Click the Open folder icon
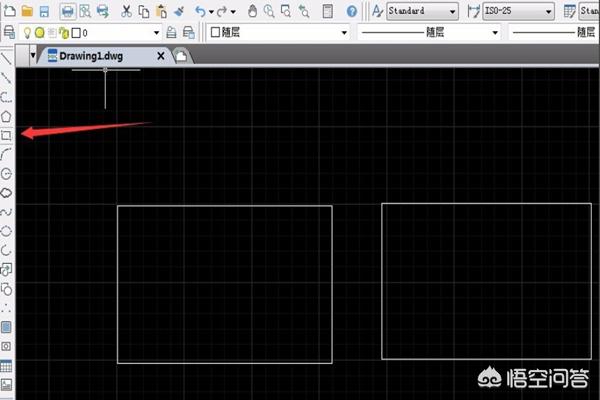The height and width of the screenshot is (400, 600). tap(27, 11)
